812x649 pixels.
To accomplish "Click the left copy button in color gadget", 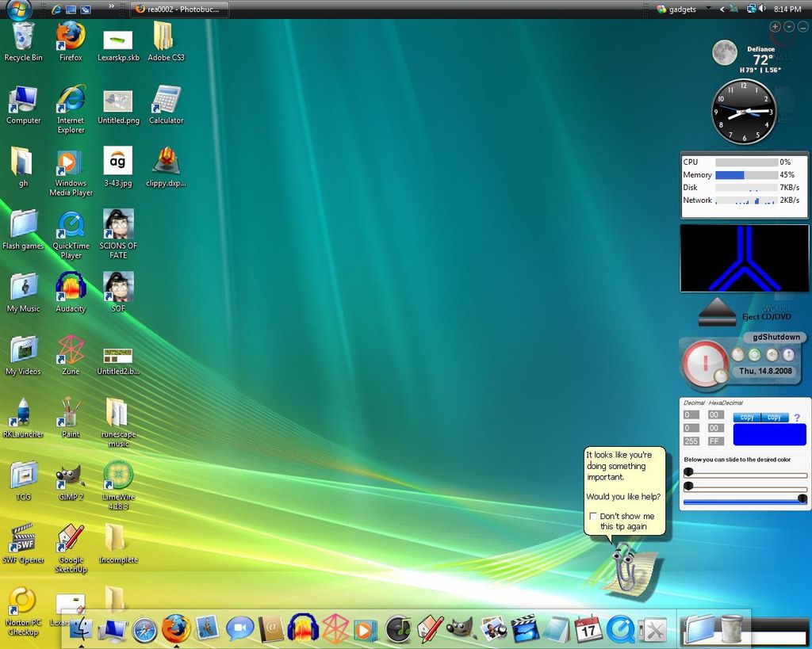I will pos(747,417).
